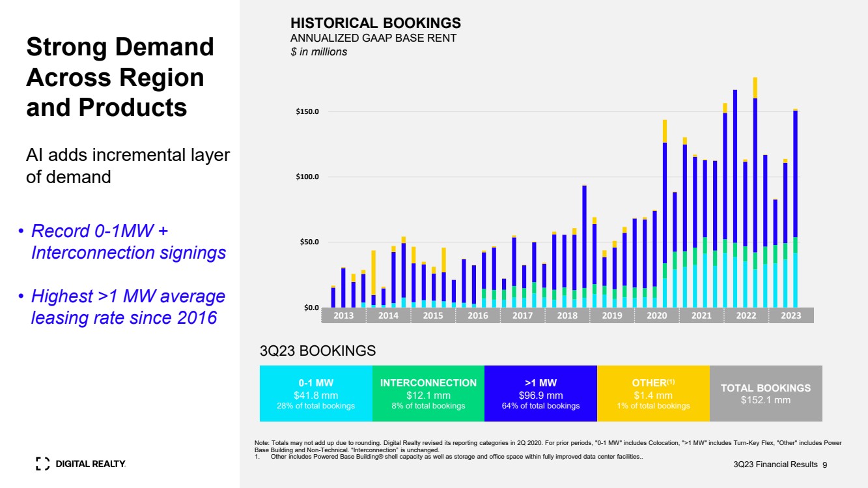The width and height of the screenshot is (868, 488).
Task: Click the "0-1 MW" label in the cyan box
Action: tap(316, 383)
